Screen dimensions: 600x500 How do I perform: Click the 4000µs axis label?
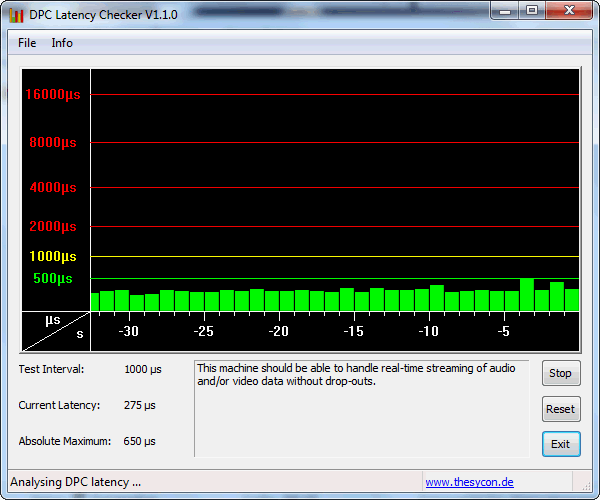pyautogui.click(x=53, y=188)
